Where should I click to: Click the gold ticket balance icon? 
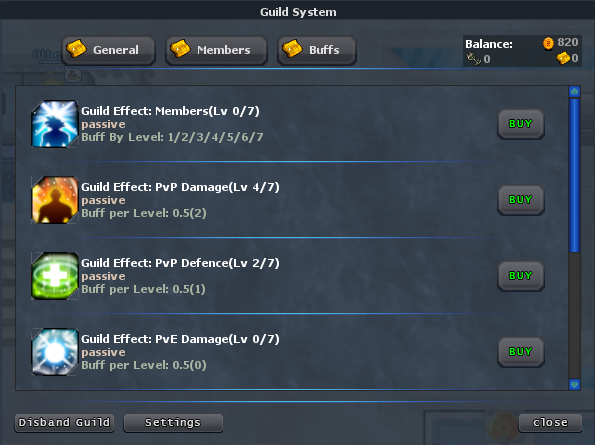click(x=563, y=58)
